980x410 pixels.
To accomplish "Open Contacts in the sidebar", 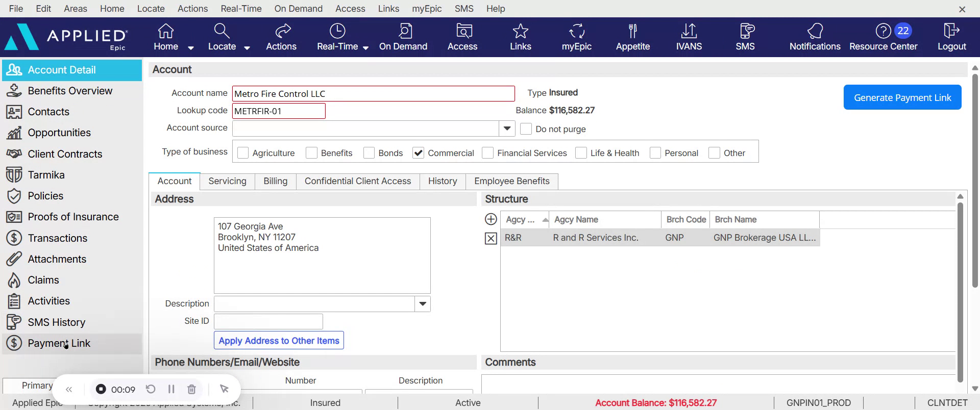I will coord(71,112).
